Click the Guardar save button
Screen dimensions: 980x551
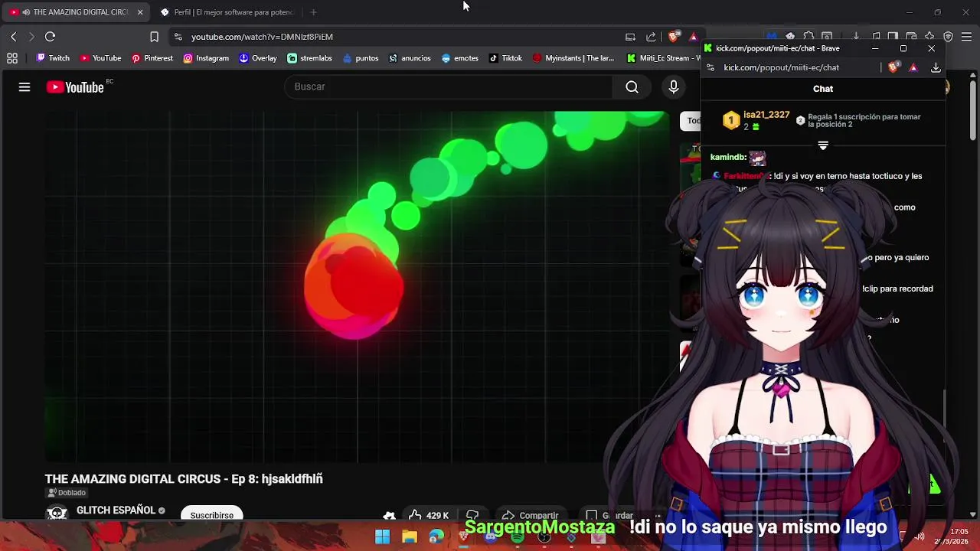tap(610, 515)
